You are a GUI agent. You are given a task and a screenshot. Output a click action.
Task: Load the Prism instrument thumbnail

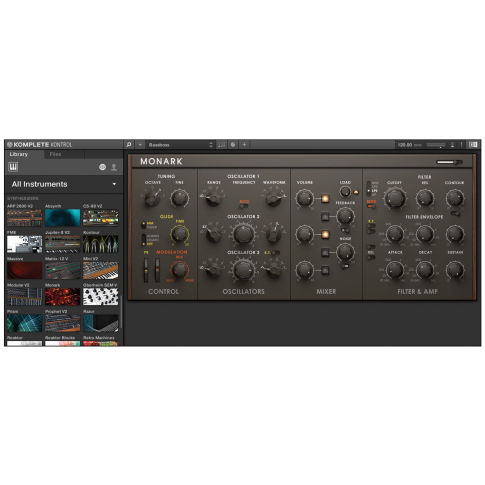[x=25, y=323]
